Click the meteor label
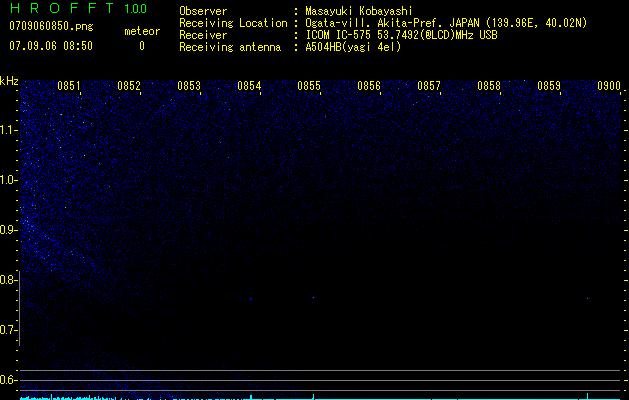Image resolution: width=629 pixels, height=400 pixels. click(x=142, y=31)
